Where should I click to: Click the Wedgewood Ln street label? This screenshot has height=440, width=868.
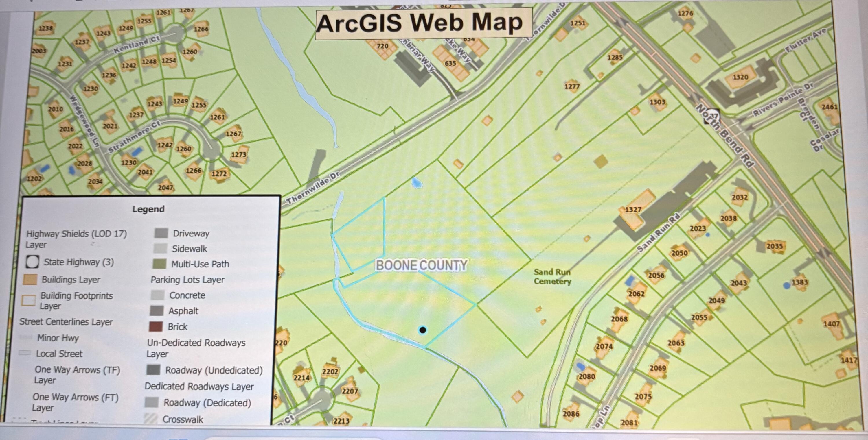click(x=84, y=121)
